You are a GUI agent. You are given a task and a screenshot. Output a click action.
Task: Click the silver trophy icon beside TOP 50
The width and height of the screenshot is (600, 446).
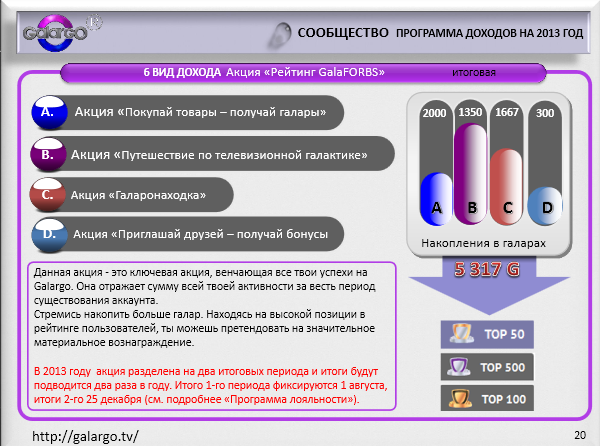(x=461, y=334)
